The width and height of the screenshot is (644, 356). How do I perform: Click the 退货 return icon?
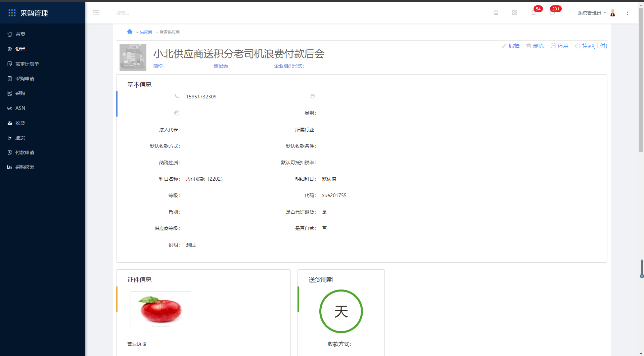coord(10,138)
